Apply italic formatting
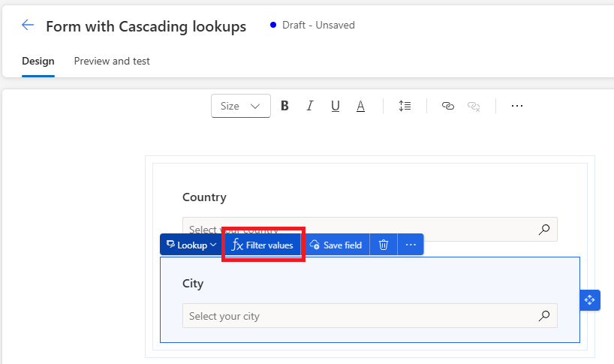The height and width of the screenshot is (364, 614). 309,106
